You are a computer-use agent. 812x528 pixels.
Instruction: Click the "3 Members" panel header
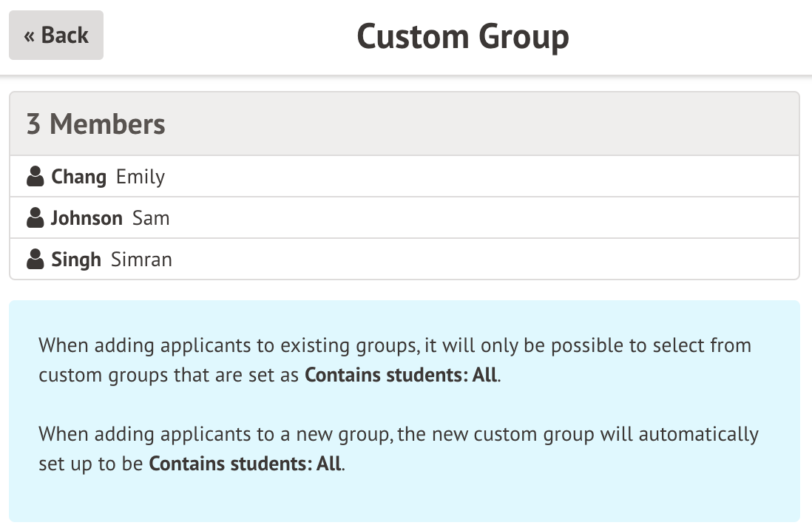(x=96, y=124)
